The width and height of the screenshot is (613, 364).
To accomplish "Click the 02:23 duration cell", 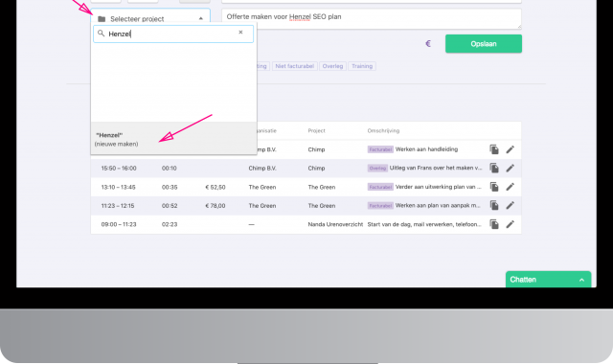I will 170,224.
